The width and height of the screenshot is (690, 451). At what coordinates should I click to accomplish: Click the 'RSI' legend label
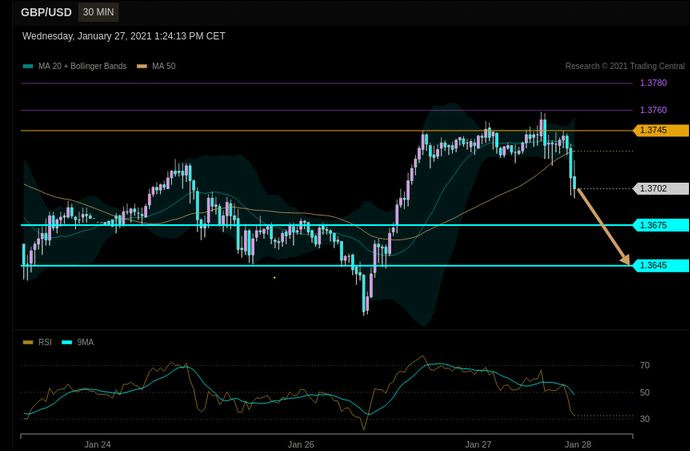point(45,342)
